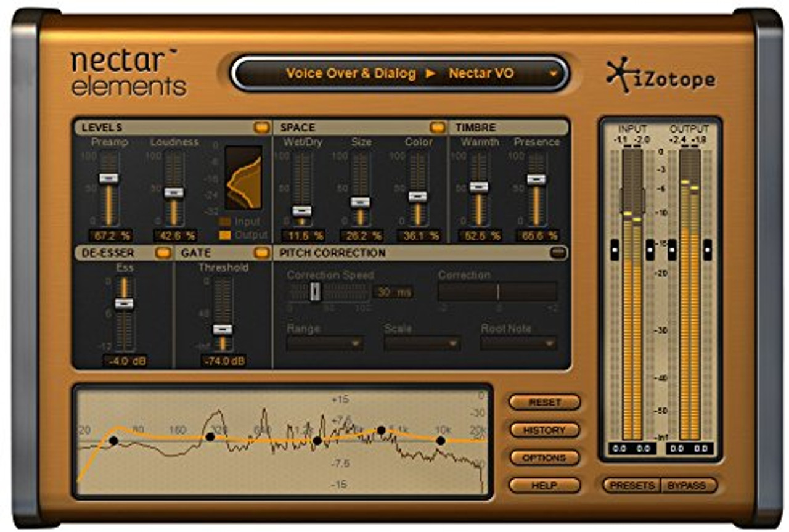Click the Voice Over & Dialog preset name

(351, 74)
